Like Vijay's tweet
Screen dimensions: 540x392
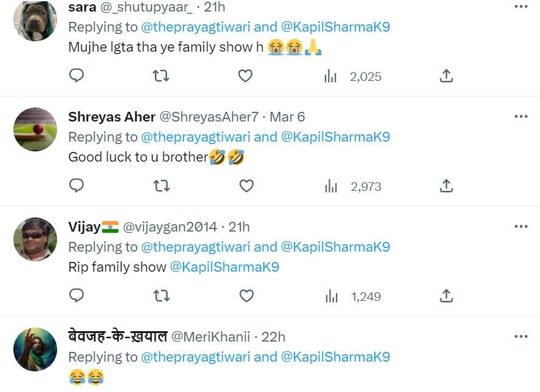tap(246, 295)
